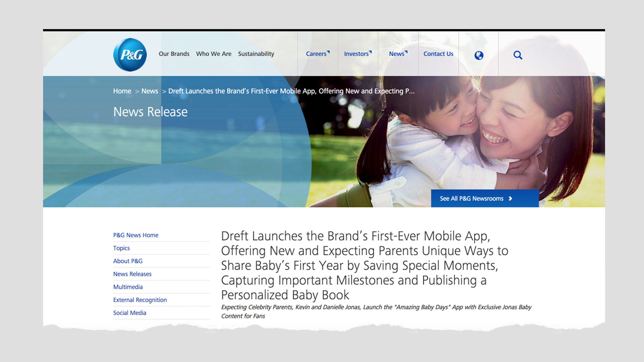
Task: Go to Home in the breadcrumb
Action: (x=122, y=91)
